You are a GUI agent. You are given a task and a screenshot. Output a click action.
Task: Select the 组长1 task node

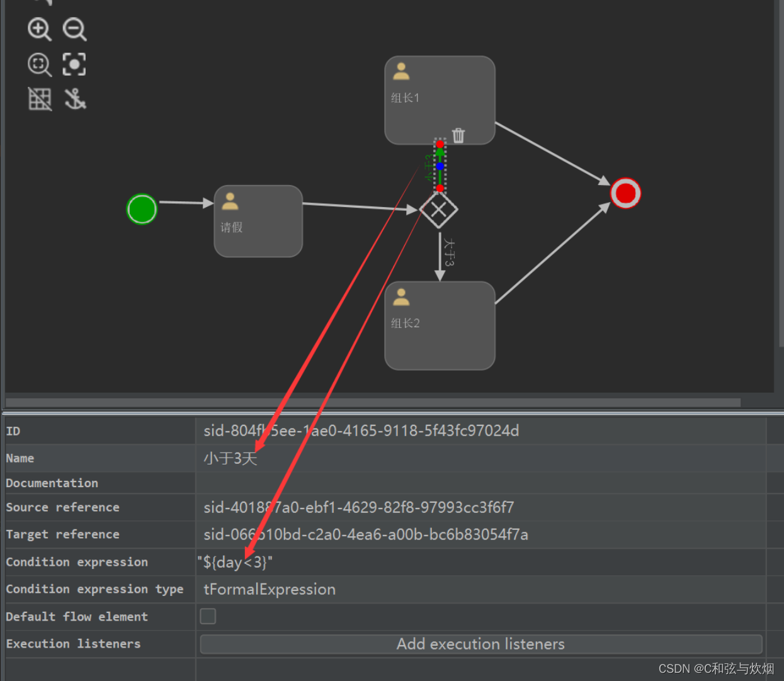[440, 99]
